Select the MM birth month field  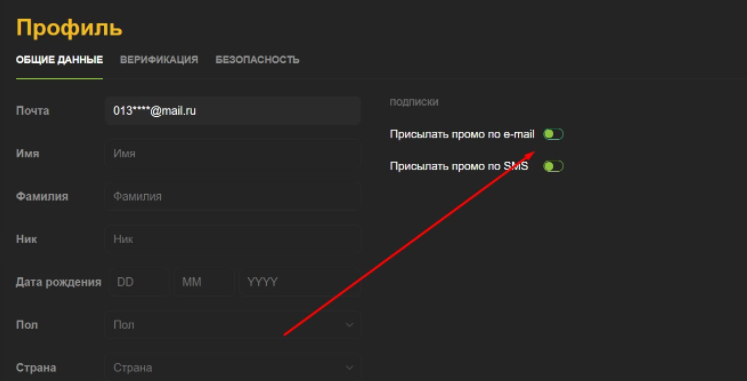[x=204, y=282]
